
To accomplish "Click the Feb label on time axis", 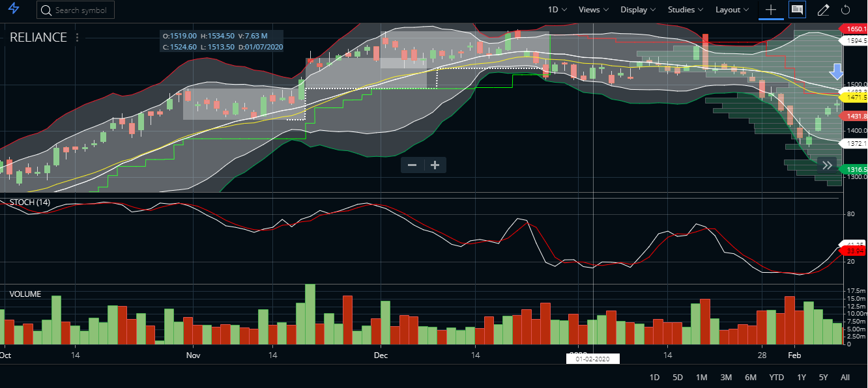I will [x=794, y=355].
